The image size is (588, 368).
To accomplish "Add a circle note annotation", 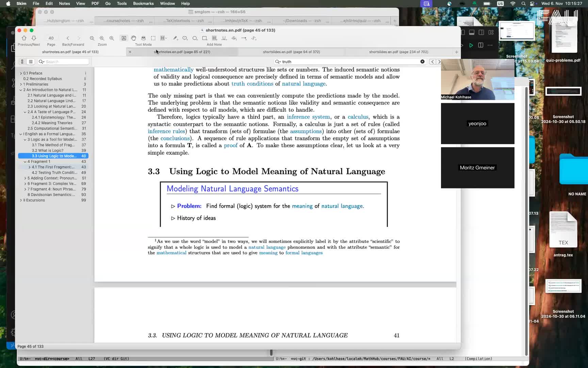I will point(195,38).
